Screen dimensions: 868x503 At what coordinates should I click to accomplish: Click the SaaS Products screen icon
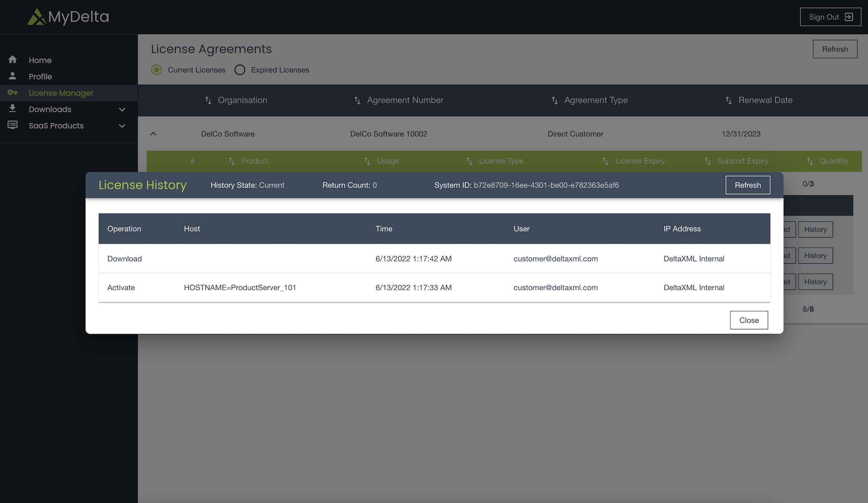13,125
